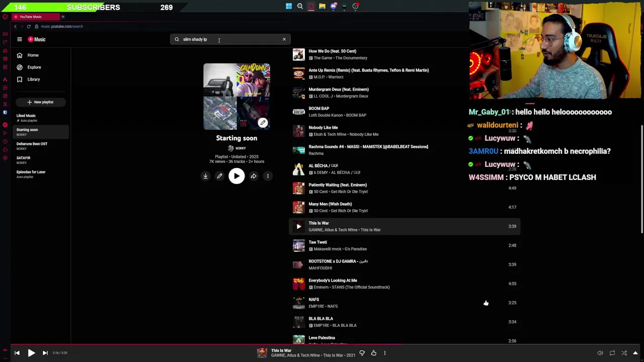The width and height of the screenshot is (644, 362).
Task: Click the Taw Tweti album thumbnail
Action: pyautogui.click(x=299, y=245)
